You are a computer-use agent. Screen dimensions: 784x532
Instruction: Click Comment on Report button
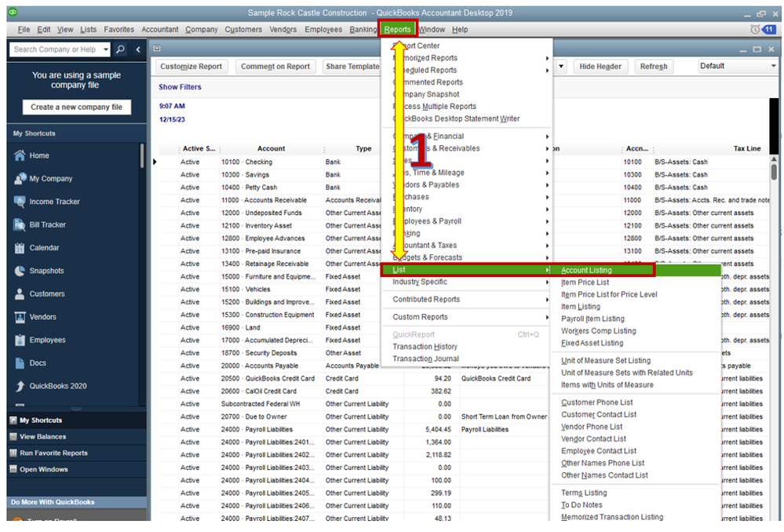click(275, 67)
